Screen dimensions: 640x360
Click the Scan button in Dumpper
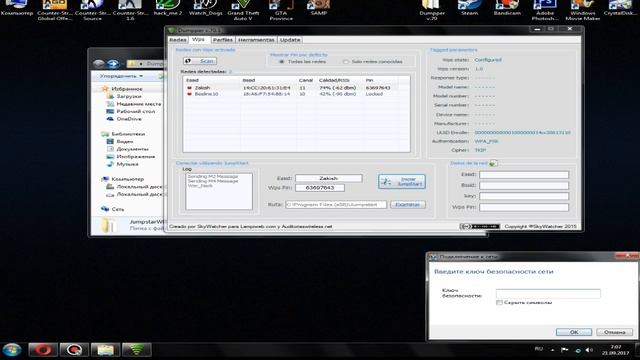point(200,61)
